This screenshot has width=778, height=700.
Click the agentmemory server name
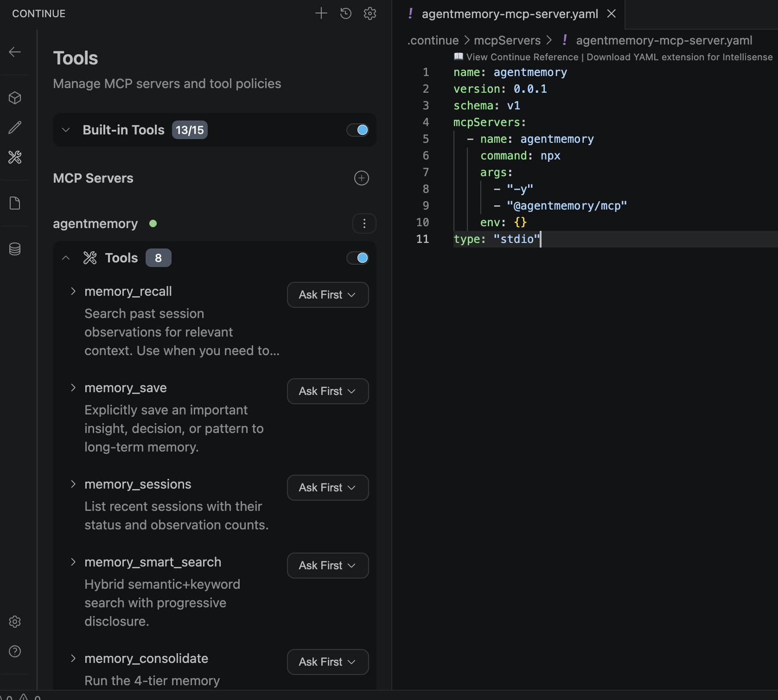pos(96,223)
